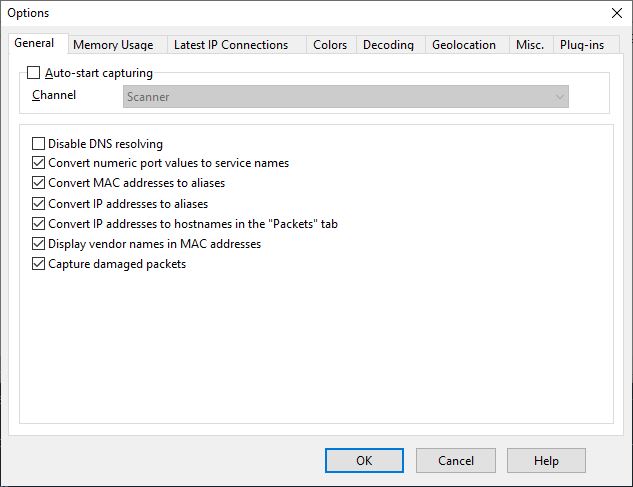This screenshot has width=633, height=487.
Task: Enable the Auto-start capturing checkbox
Action: (35, 73)
